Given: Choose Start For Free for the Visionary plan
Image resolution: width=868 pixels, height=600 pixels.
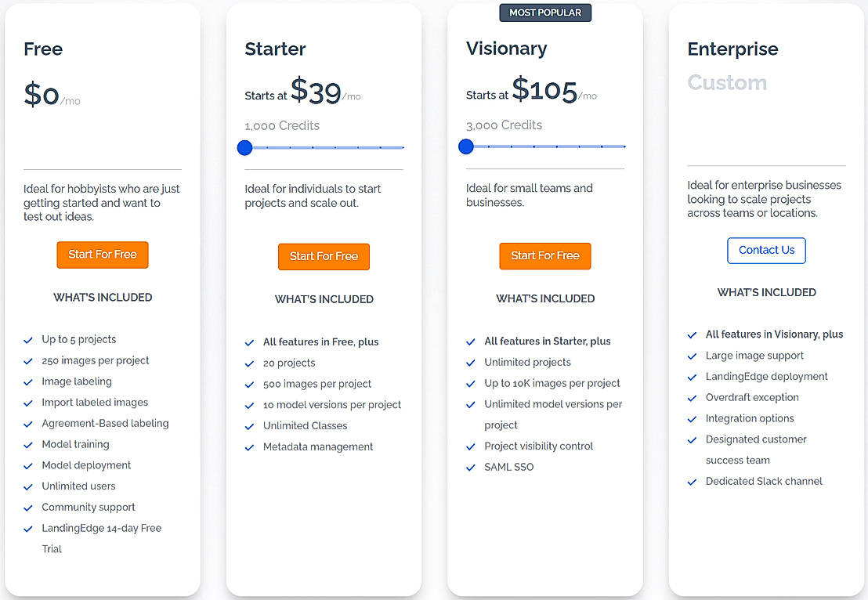Looking at the screenshot, I should 545,256.
